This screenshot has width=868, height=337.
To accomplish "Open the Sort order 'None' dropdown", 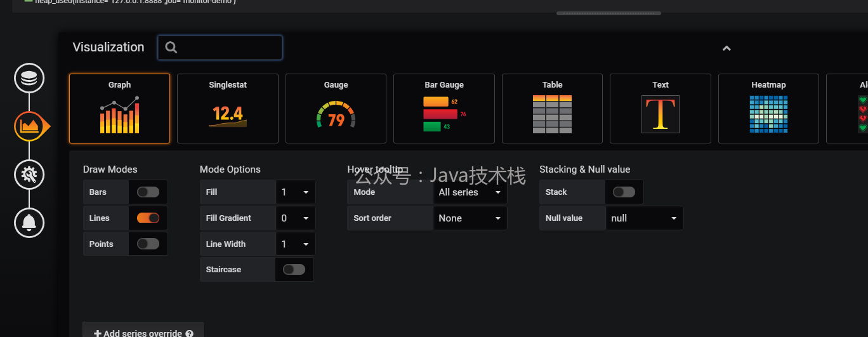I will point(470,218).
